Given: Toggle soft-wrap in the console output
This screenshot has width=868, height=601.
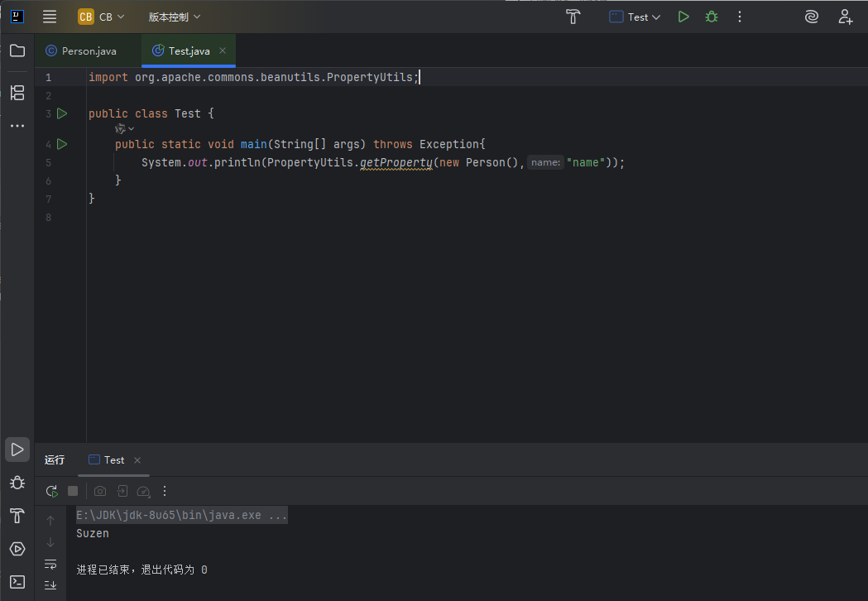Looking at the screenshot, I should click(x=50, y=565).
